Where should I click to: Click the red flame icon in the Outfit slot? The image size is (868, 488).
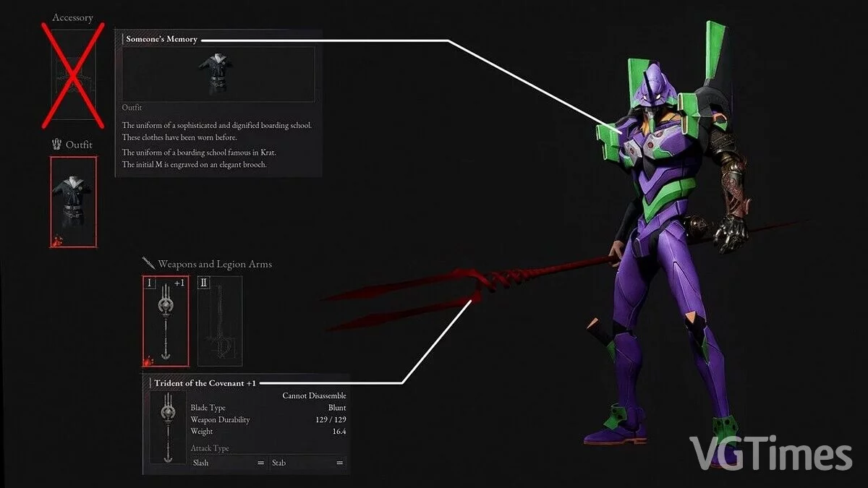point(56,239)
